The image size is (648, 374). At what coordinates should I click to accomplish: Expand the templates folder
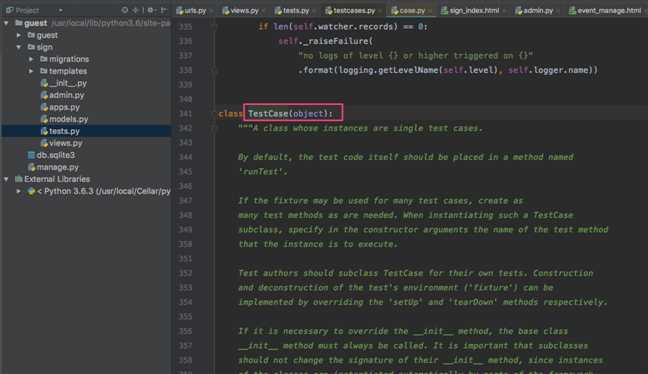pos(31,71)
